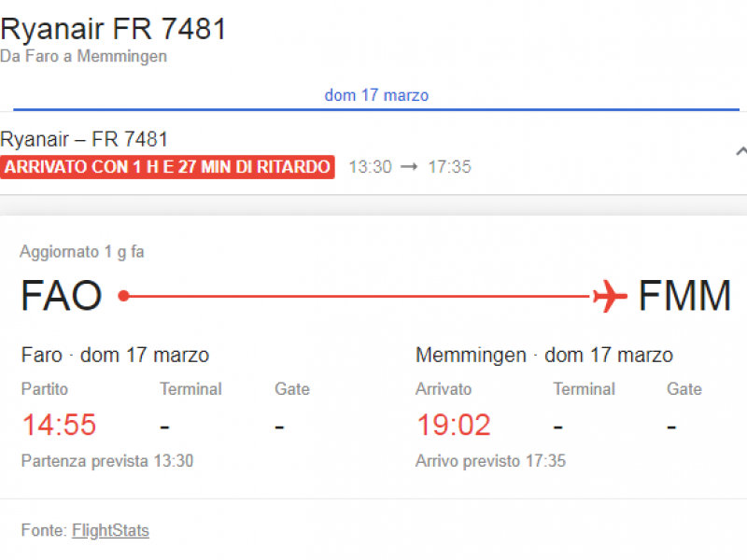Click Aggiornato 1 g fa label
The width and height of the screenshot is (747, 560).
pyautogui.click(x=82, y=252)
